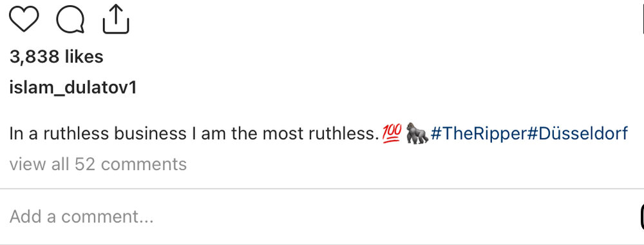
Task: Save the post with the partially visible bookmark icon
Action: (642, 19)
